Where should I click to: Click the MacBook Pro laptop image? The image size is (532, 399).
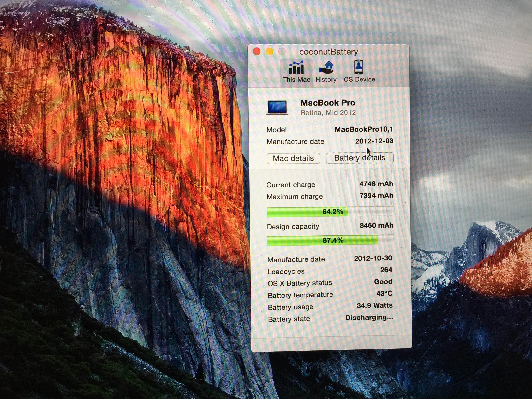277,107
